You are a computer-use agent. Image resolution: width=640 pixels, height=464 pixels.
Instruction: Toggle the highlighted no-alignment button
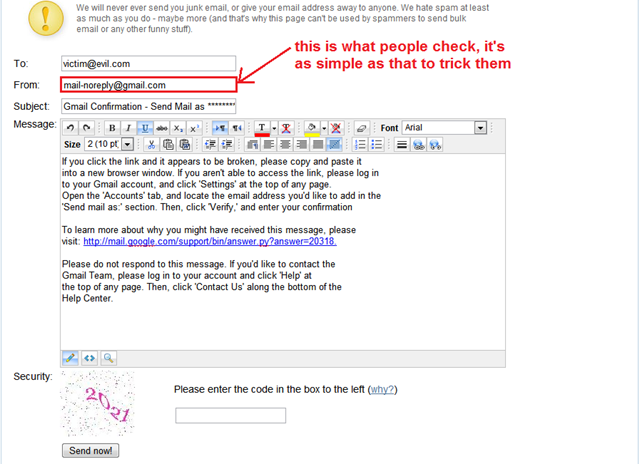coord(334,144)
